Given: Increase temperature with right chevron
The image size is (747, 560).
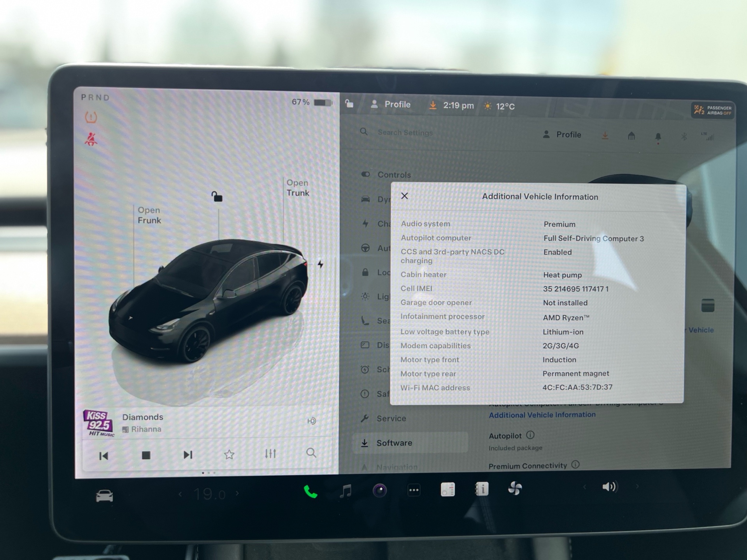Looking at the screenshot, I should point(237,493).
